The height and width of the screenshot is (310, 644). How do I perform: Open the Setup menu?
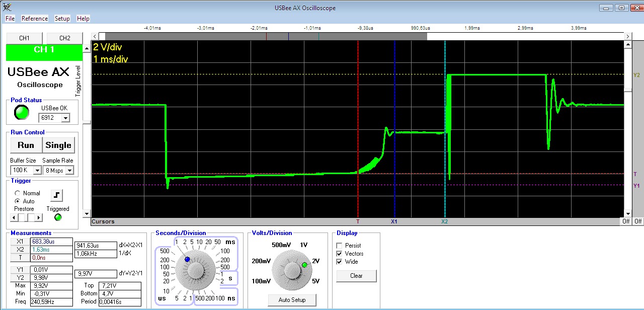click(x=62, y=19)
